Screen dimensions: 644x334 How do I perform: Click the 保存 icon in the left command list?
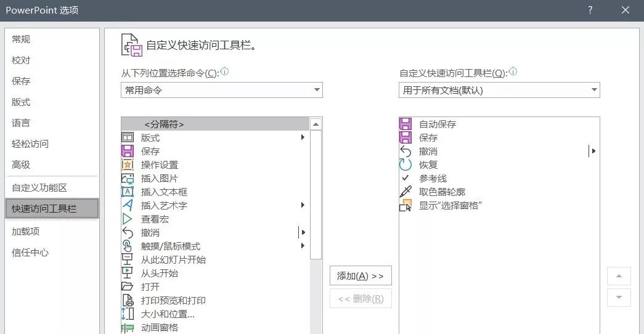[128, 151]
